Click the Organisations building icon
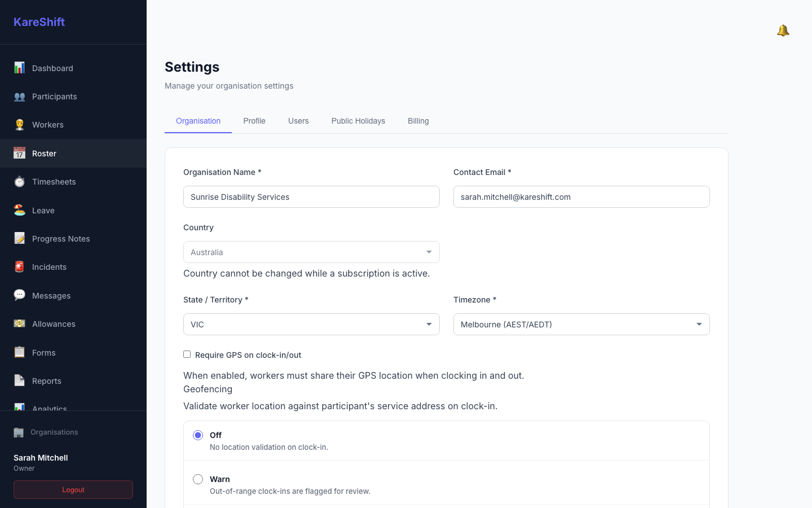 coord(19,432)
